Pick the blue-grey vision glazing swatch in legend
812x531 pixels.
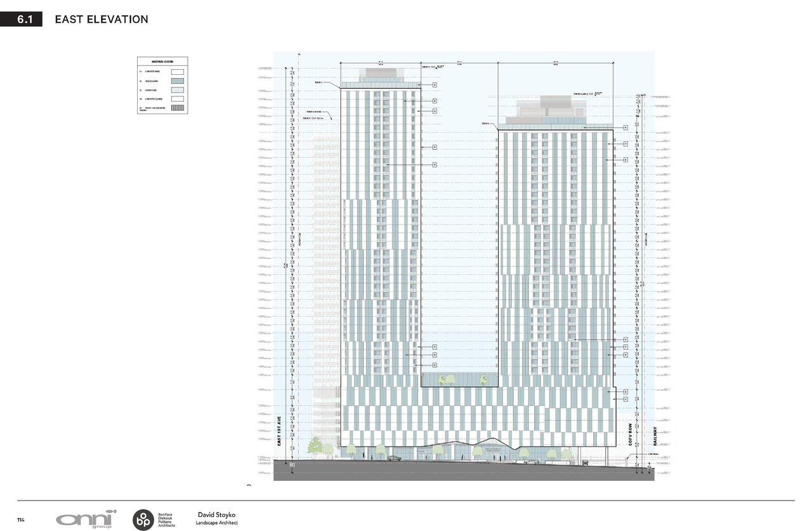[x=177, y=81]
